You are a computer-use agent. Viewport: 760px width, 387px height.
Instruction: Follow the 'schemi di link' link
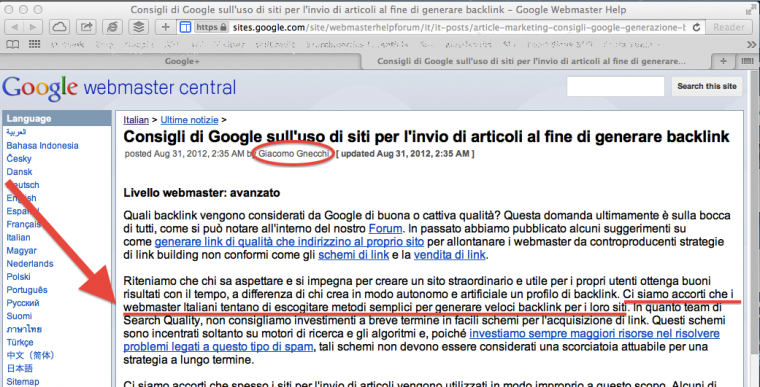[353, 255]
